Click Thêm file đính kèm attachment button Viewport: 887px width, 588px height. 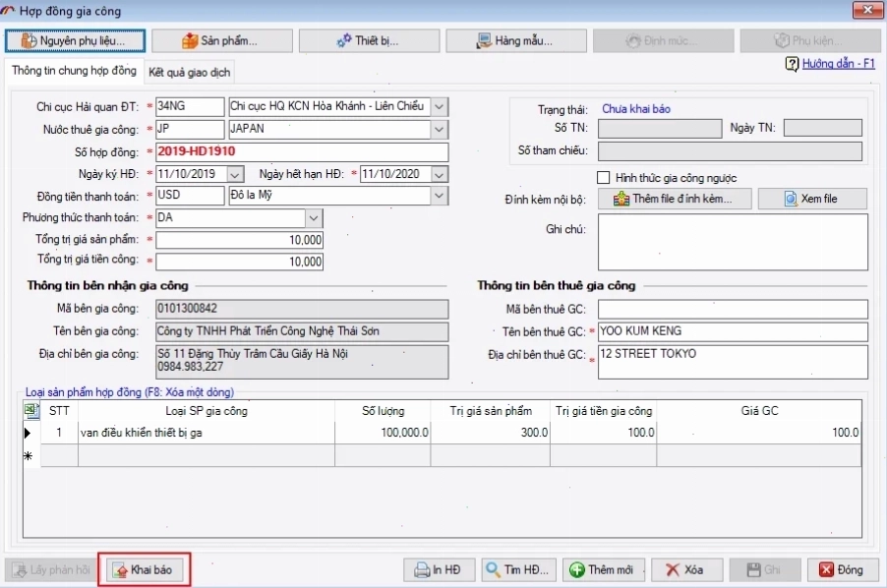[x=675, y=199]
